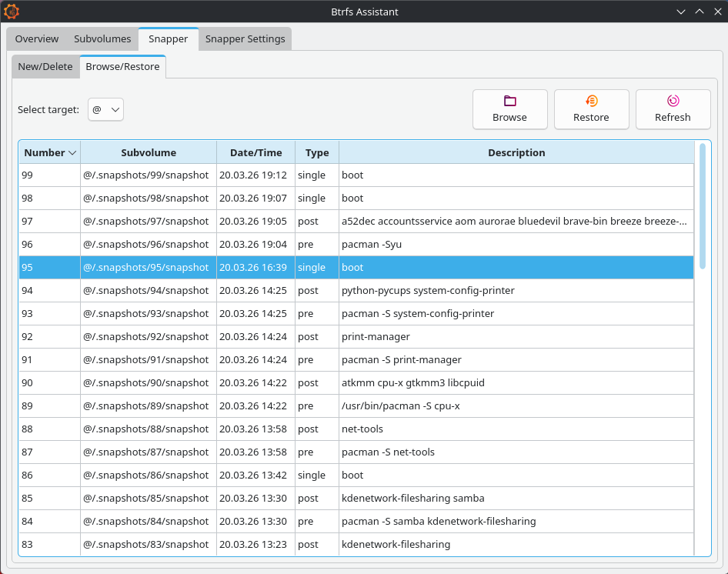Click the orange Restore icon
The image size is (728, 574).
tap(592, 101)
